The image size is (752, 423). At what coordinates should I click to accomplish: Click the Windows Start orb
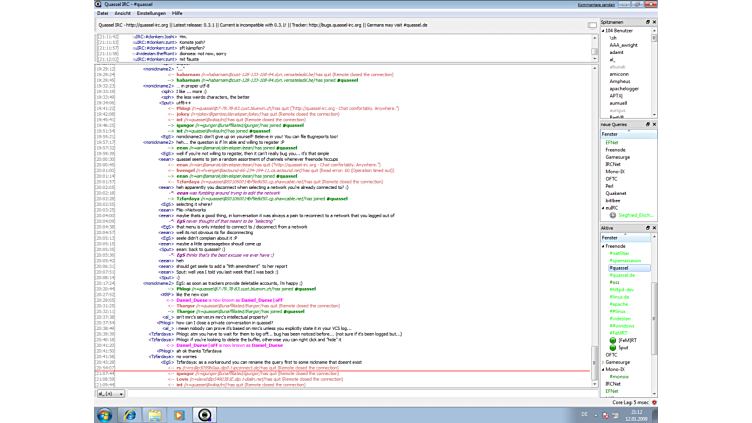click(x=104, y=414)
